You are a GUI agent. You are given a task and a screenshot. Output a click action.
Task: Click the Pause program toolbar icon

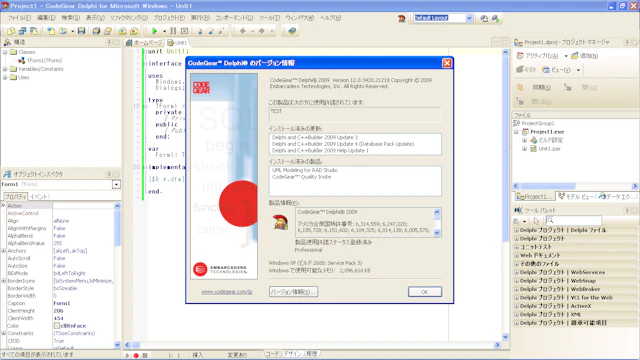point(173,31)
